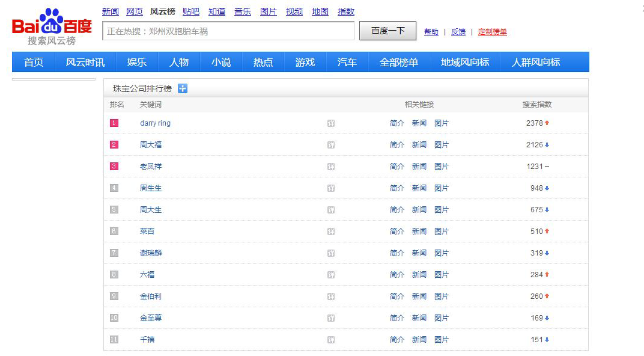Switch to the 娱乐 navigation tab
The image size is (644, 356).
[x=137, y=62]
